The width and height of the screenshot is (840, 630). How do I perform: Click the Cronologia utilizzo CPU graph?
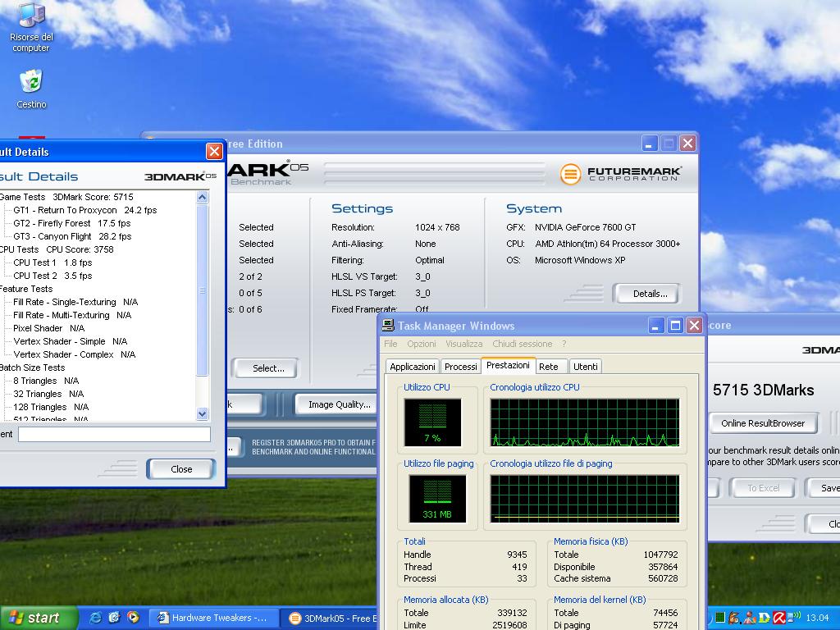(584, 422)
